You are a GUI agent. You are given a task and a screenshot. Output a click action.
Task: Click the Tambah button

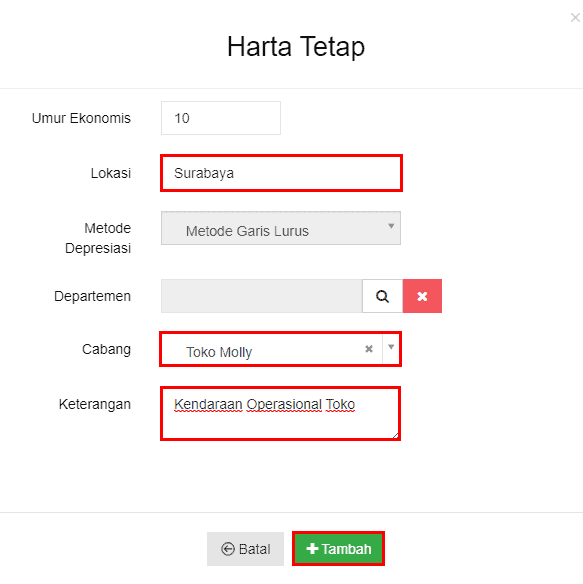338,549
